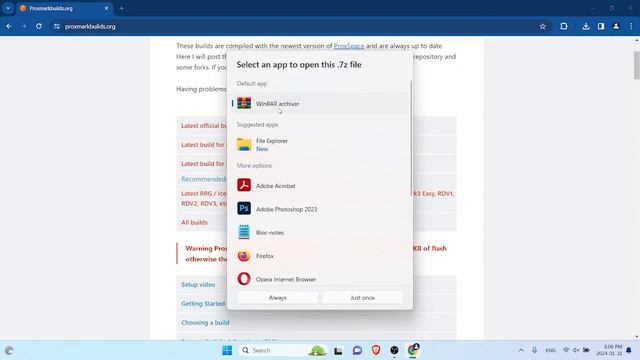Reload the proxmarkbuilds.org page
This screenshot has height=360, width=640.
39,26
